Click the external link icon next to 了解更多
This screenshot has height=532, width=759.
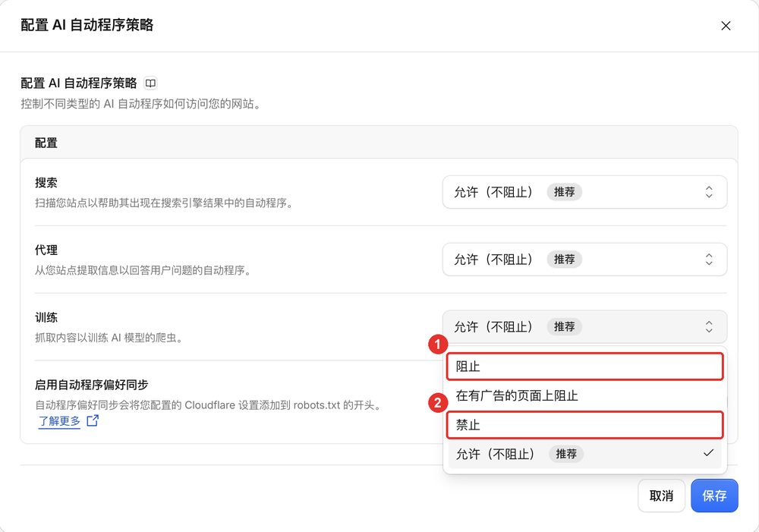point(93,420)
